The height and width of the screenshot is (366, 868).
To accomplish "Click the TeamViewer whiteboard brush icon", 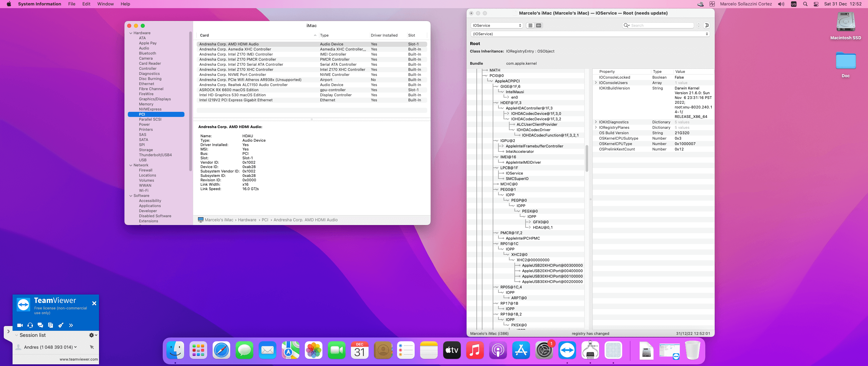I will click(x=61, y=325).
